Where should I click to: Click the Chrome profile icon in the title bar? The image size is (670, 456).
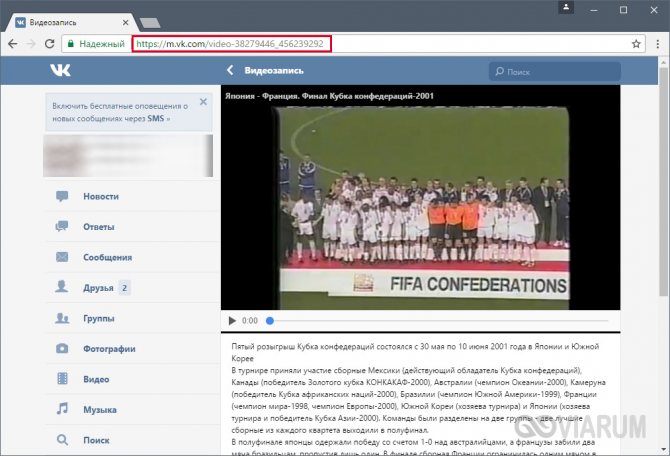566,7
